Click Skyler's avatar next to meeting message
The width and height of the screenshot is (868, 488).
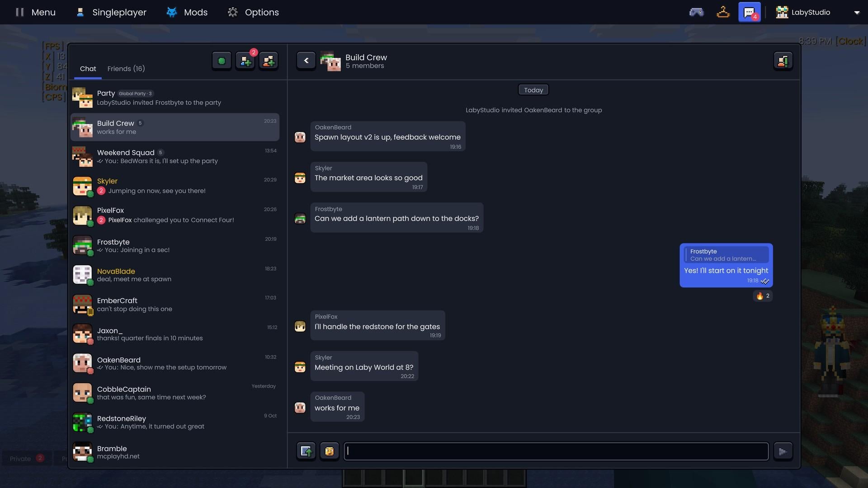click(300, 367)
